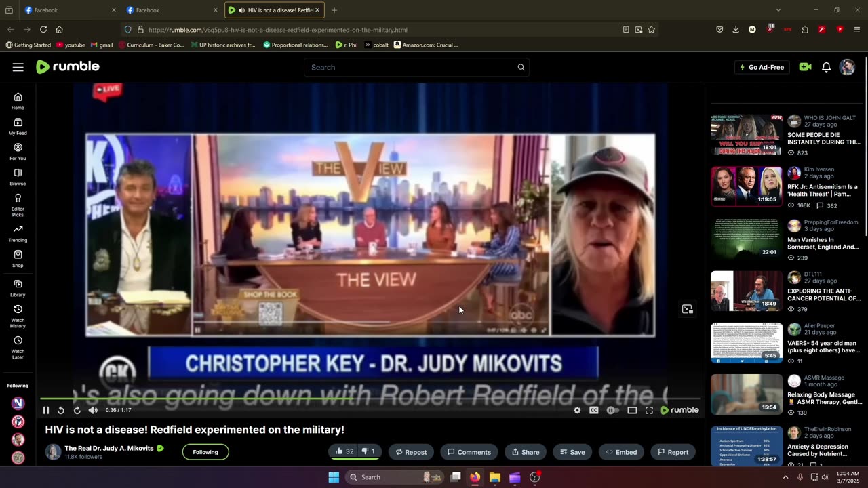The image size is (868, 488).
Task: Click the Rumble logo
Action: click(68, 66)
